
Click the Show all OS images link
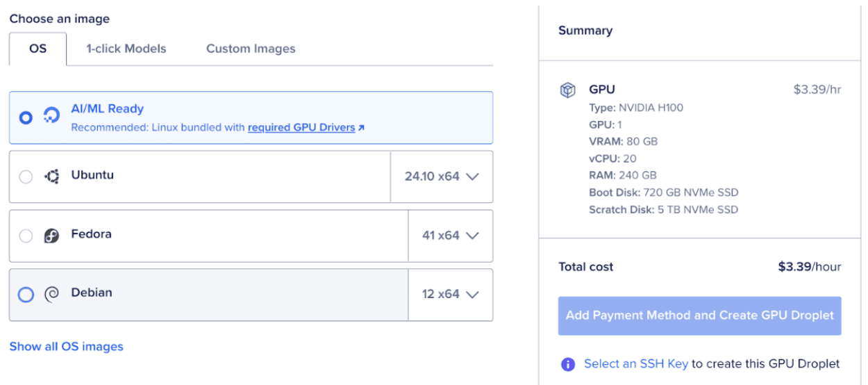66,346
